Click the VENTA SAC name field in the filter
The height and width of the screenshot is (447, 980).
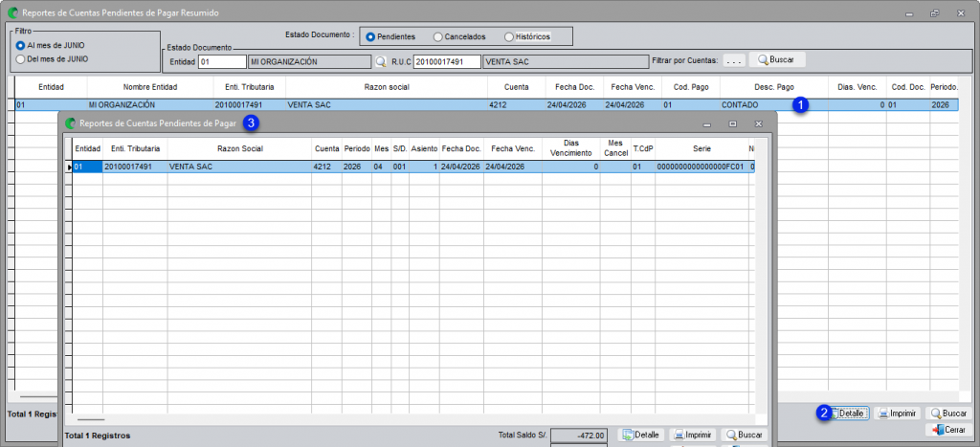(565, 62)
